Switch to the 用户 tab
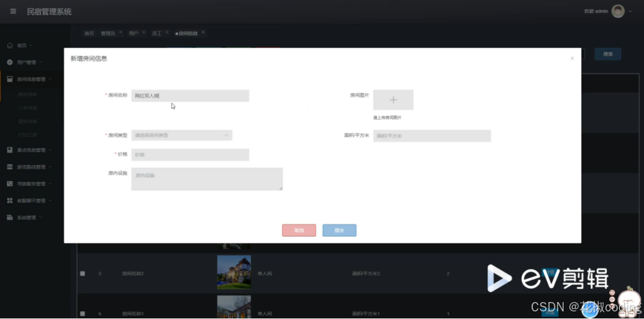The image size is (644, 319). pyautogui.click(x=133, y=33)
